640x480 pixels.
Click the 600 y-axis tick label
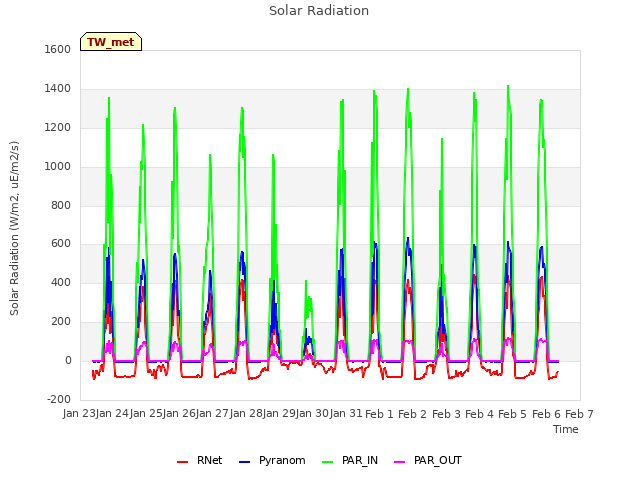pos(61,244)
